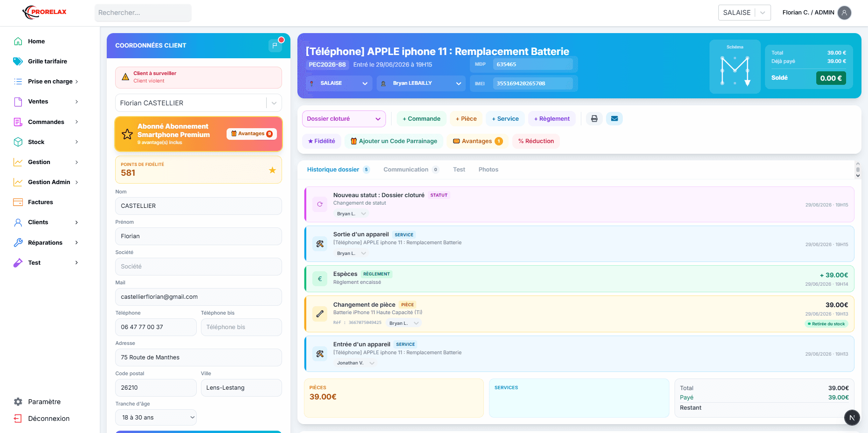Click the history panel scrollbar
The image size is (868, 433).
pyautogui.click(x=858, y=170)
